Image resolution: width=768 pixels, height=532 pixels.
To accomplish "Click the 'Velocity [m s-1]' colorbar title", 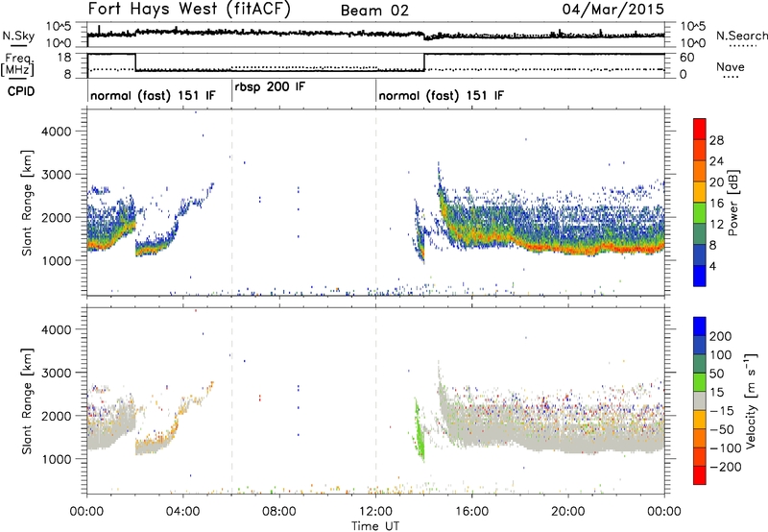I will (x=751, y=400).
